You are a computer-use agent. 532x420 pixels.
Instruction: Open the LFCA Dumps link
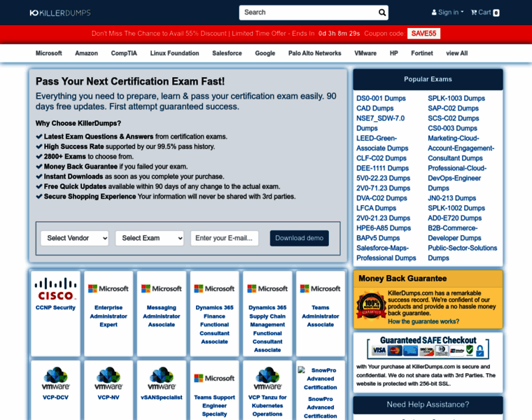click(377, 208)
